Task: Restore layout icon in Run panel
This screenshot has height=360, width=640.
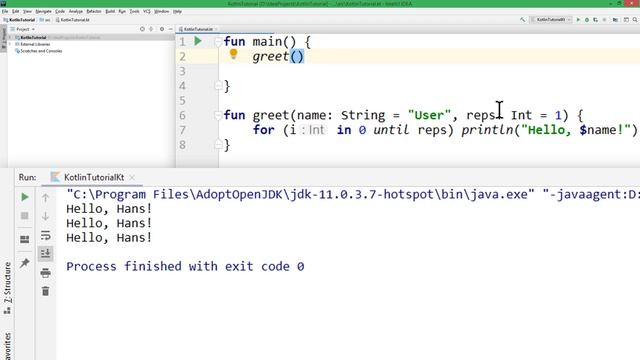Action: pos(24,239)
